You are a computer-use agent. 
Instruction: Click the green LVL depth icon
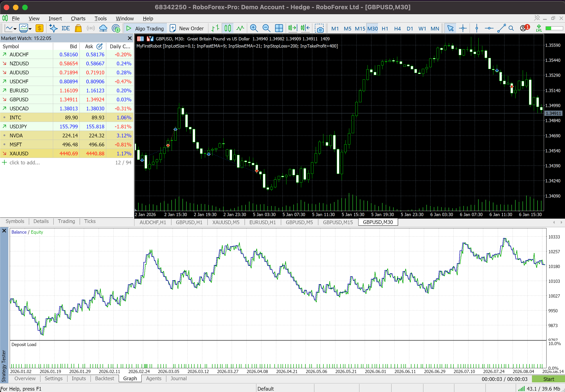(539, 28)
